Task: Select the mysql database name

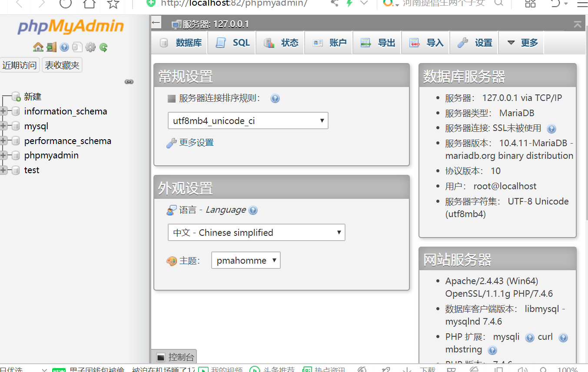Action: [36, 126]
